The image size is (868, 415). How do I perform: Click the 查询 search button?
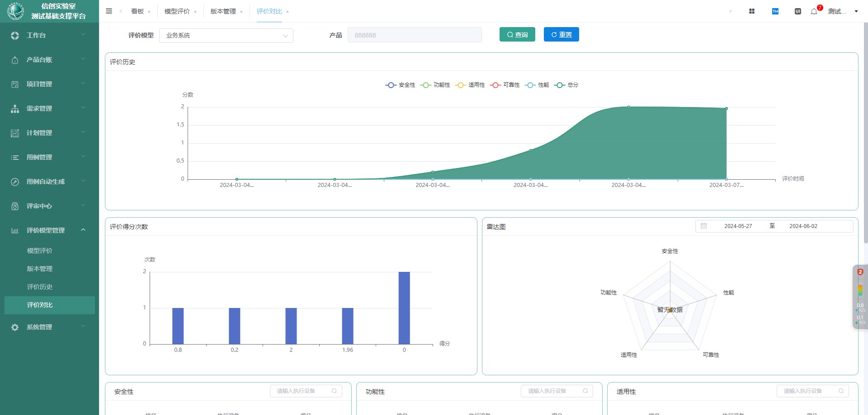[517, 35]
